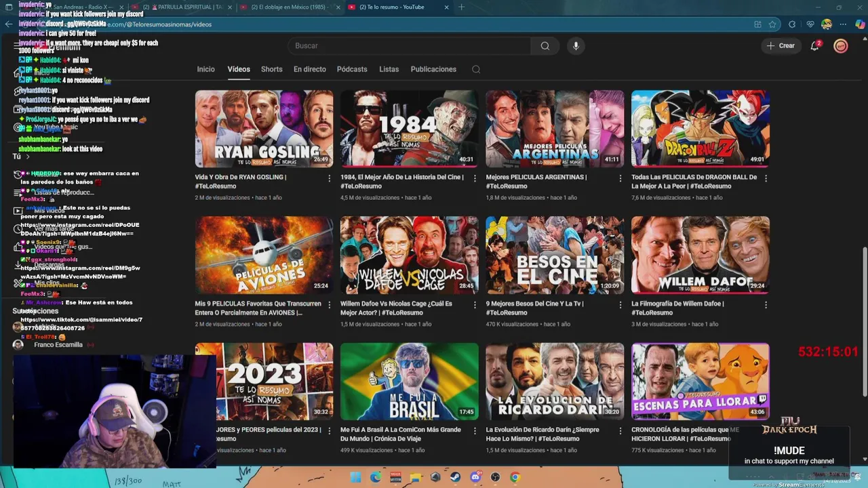The height and width of the screenshot is (488, 868).
Task: Play the Escenas Para Llorar thumbnail
Action: tap(701, 382)
